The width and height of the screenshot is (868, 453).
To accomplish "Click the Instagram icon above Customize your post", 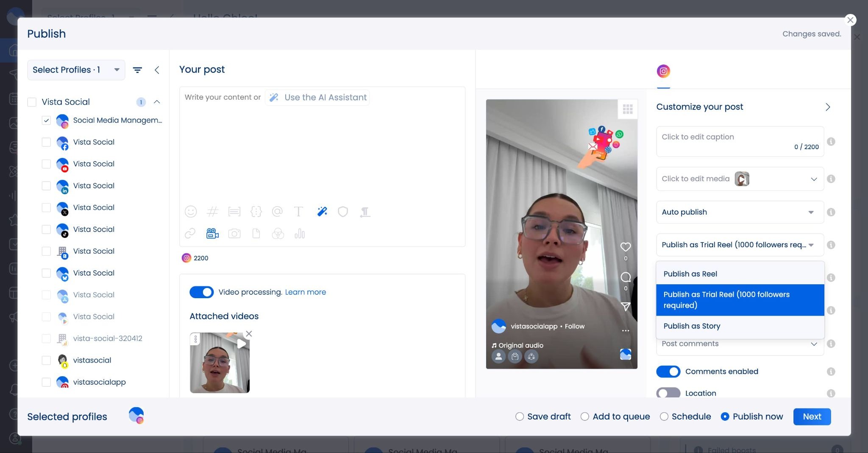I will [x=664, y=71].
